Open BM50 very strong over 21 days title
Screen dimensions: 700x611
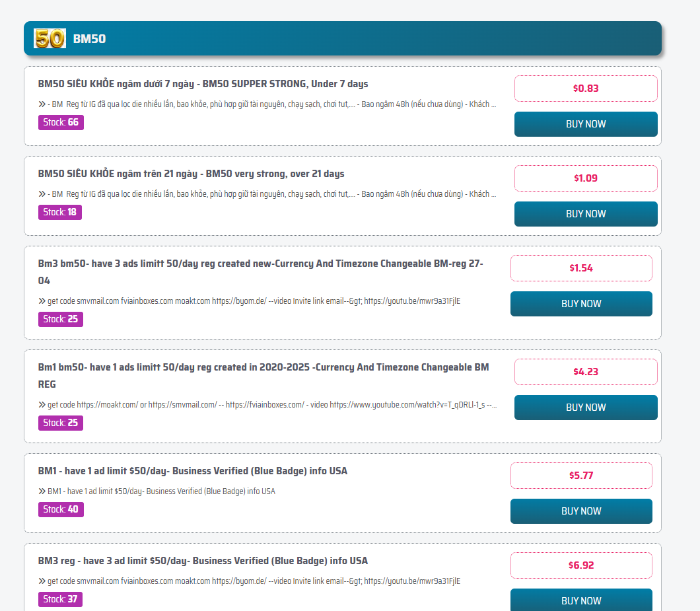pos(191,174)
